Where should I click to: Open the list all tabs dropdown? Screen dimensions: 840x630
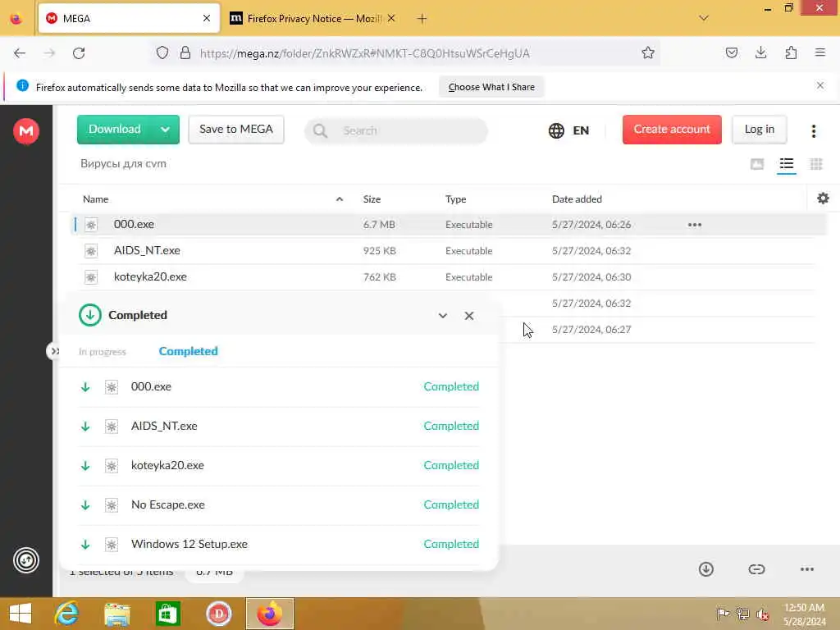pyautogui.click(x=703, y=18)
